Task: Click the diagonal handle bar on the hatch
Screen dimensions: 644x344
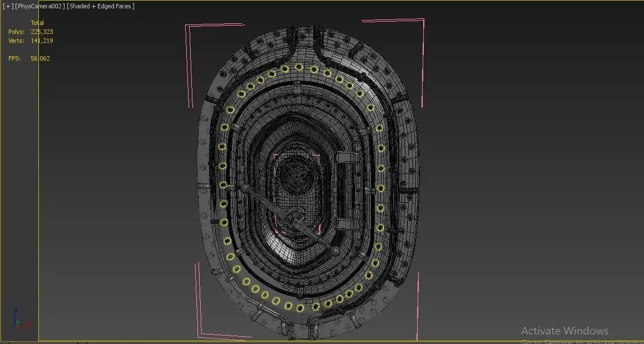Action: pos(290,218)
